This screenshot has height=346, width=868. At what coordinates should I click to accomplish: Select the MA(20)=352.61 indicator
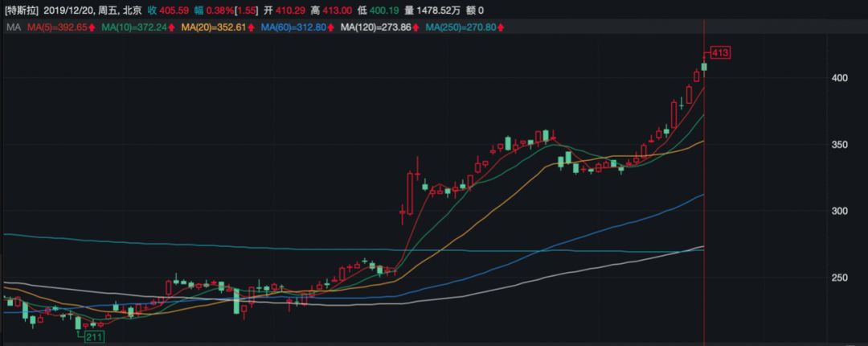[x=214, y=27]
